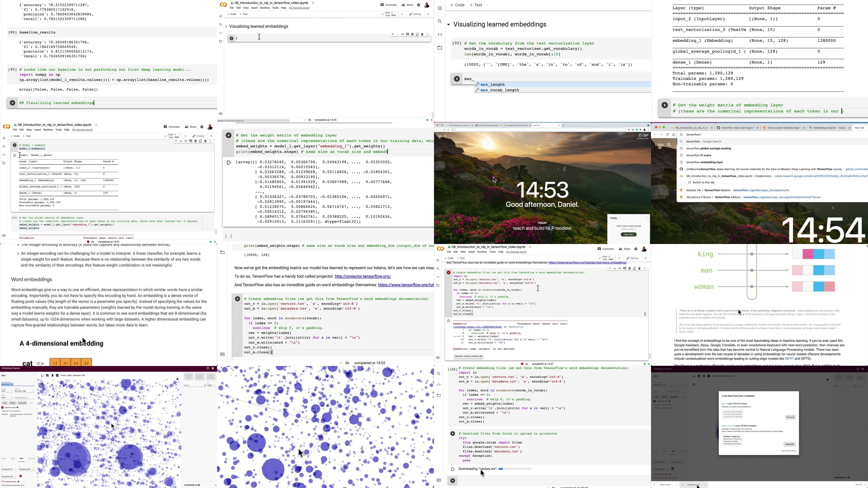
Task: Open files folder icon beside the max_ autocomplete notebook
Action: click(x=440, y=48)
